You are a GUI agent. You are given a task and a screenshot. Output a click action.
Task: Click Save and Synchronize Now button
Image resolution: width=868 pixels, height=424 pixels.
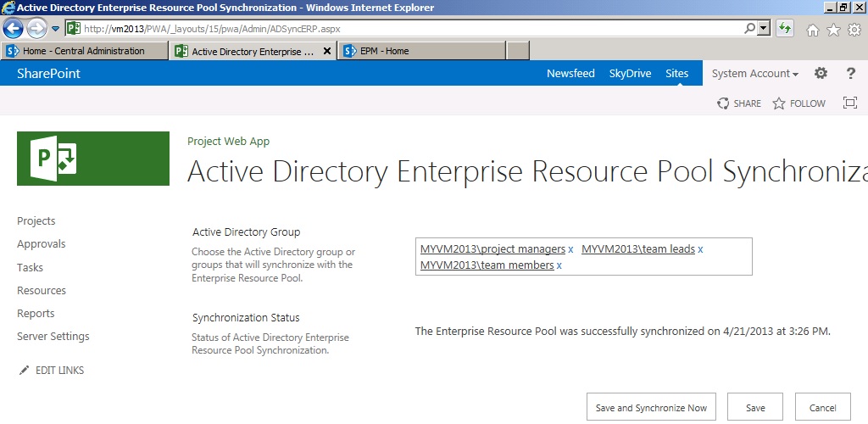[x=651, y=407]
